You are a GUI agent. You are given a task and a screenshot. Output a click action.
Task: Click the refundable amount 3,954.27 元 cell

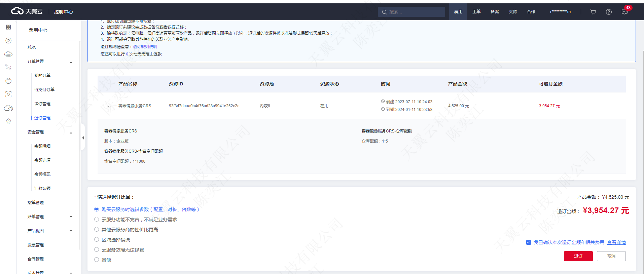click(549, 106)
